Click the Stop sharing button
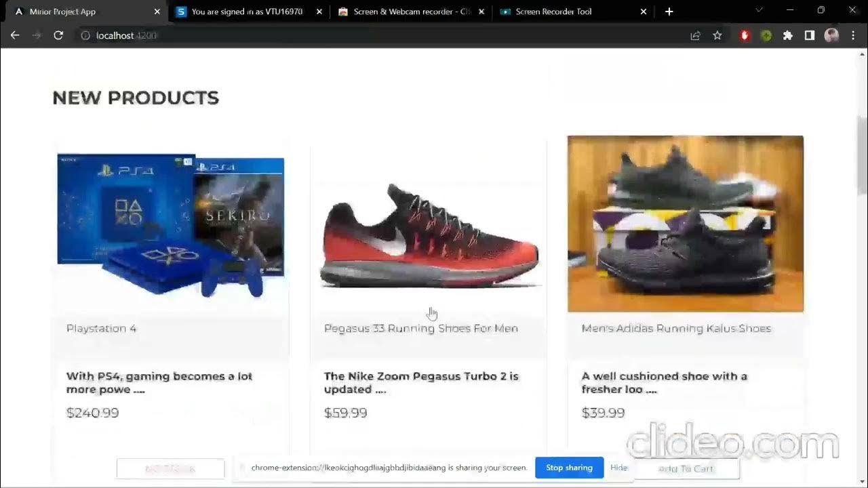 pos(569,468)
